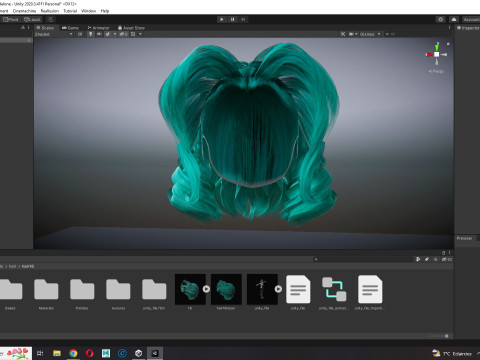The height and width of the screenshot is (360, 480).
Task: Click the Collab settings sun icon
Action: click(441, 19)
